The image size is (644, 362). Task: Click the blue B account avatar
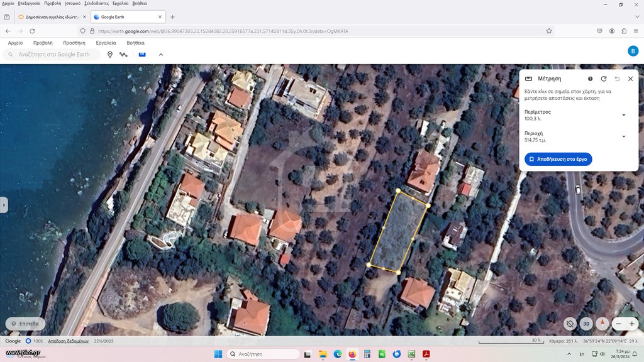(633, 51)
